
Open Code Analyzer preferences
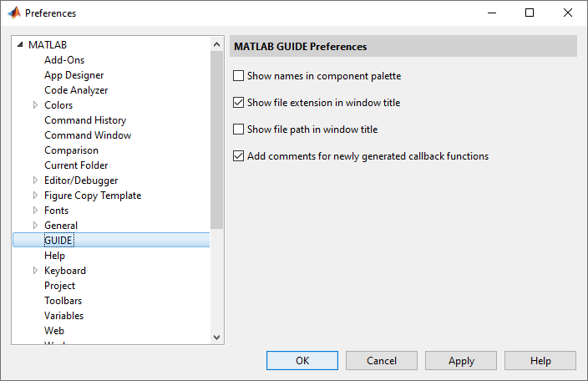[x=76, y=90]
